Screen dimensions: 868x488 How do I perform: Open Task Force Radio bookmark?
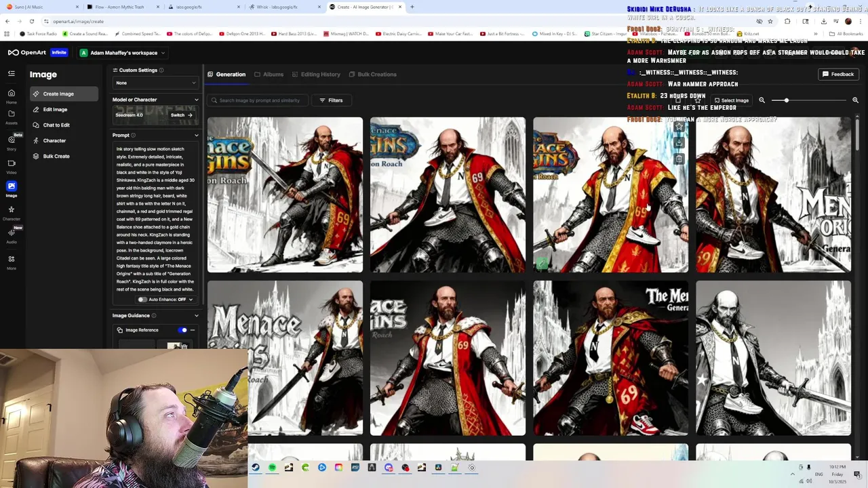[x=39, y=34]
